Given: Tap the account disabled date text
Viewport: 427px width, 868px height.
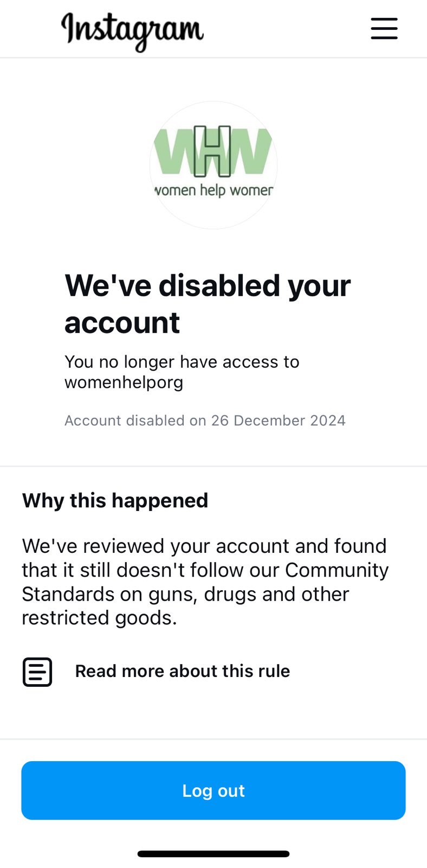Looking at the screenshot, I should (x=205, y=420).
